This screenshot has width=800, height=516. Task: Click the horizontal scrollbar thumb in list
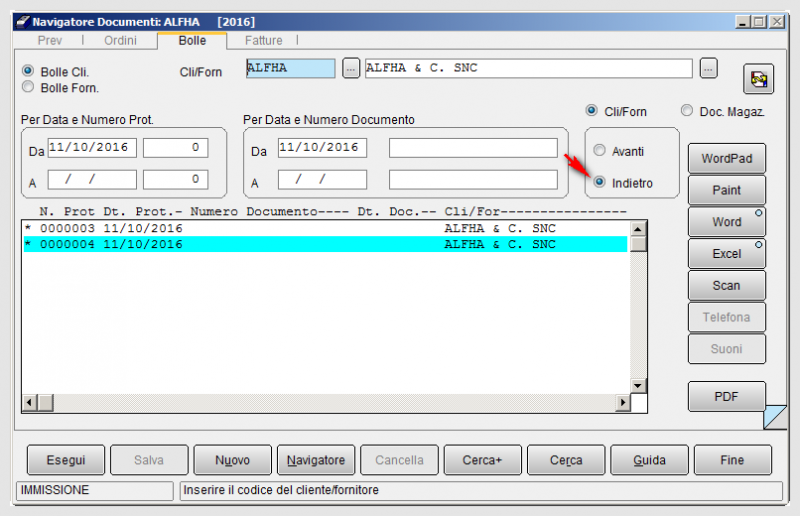(45, 403)
